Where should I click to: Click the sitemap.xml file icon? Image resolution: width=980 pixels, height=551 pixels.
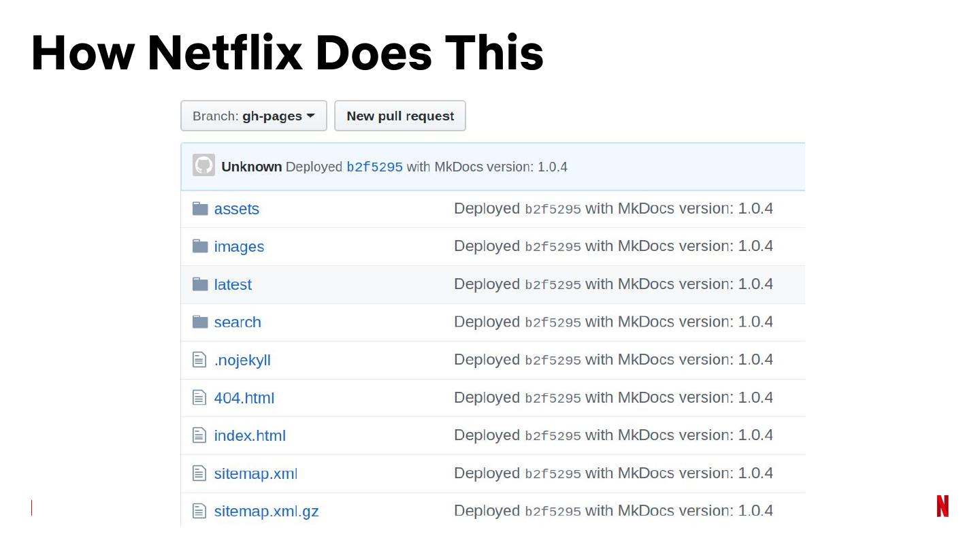pos(199,473)
